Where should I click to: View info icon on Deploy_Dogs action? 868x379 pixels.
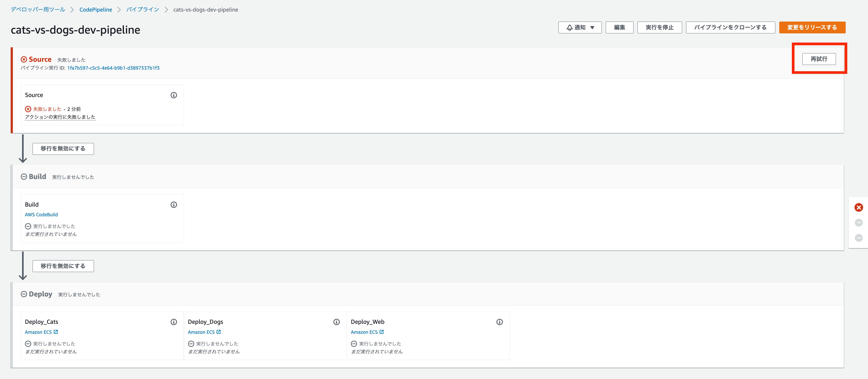click(x=337, y=322)
